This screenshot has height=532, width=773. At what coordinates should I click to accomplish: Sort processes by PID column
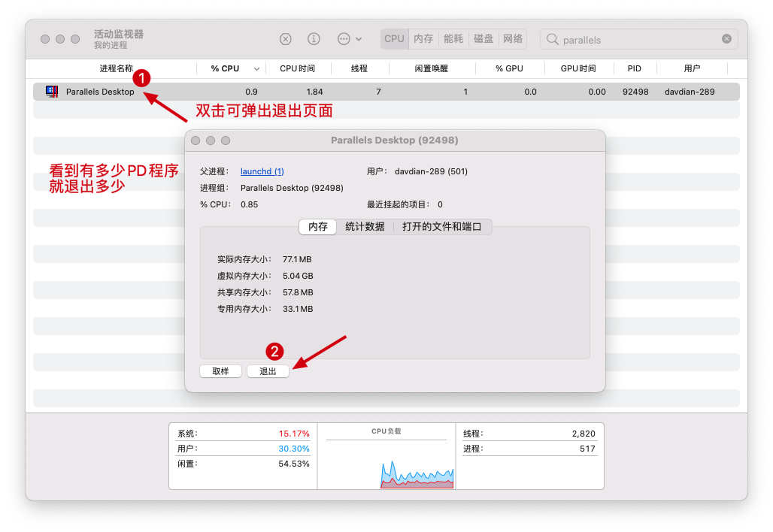(634, 68)
